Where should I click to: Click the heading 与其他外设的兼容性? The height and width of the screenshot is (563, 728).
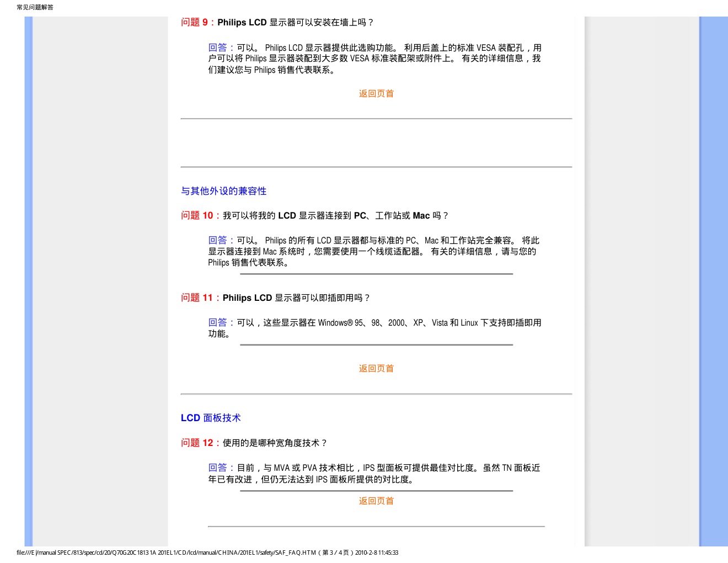click(224, 191)
